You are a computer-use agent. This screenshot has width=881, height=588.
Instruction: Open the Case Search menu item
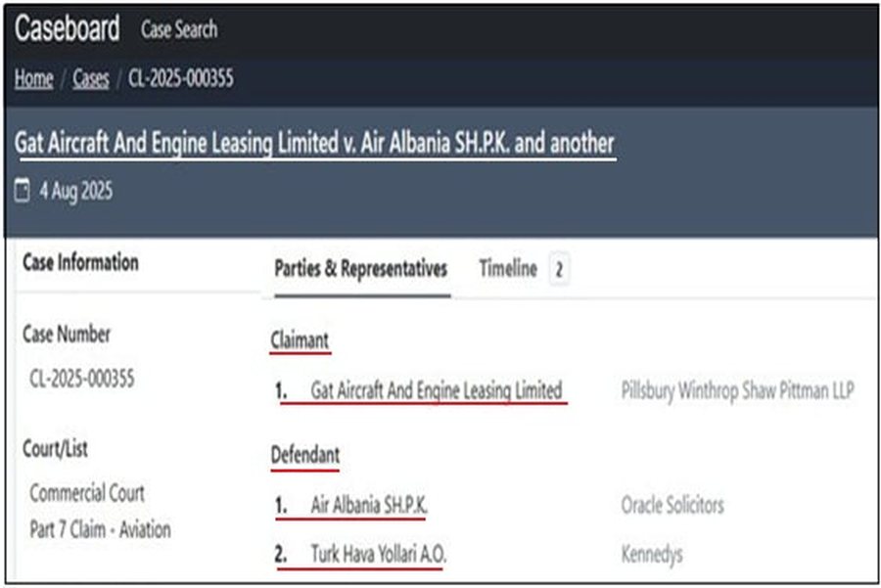(179, 30)
